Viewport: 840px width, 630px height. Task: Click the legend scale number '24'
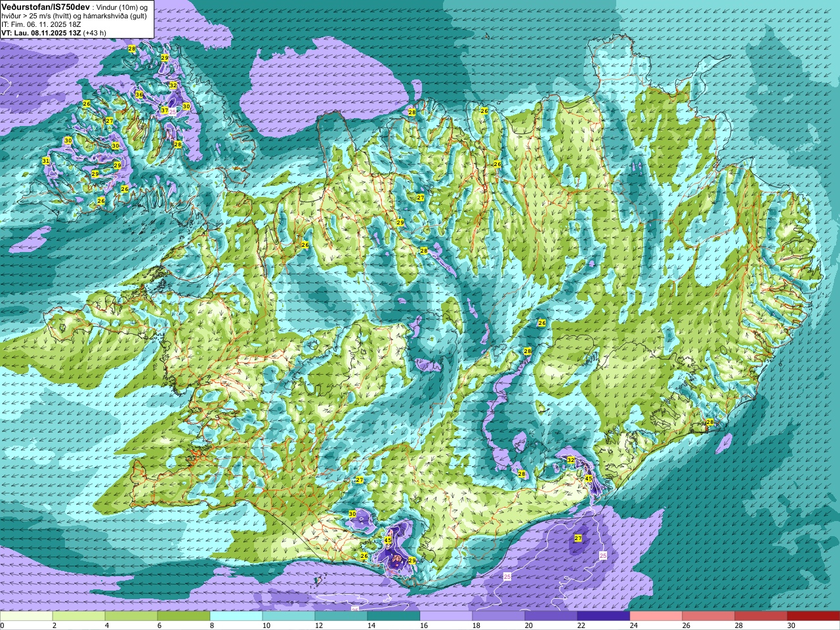634,625
